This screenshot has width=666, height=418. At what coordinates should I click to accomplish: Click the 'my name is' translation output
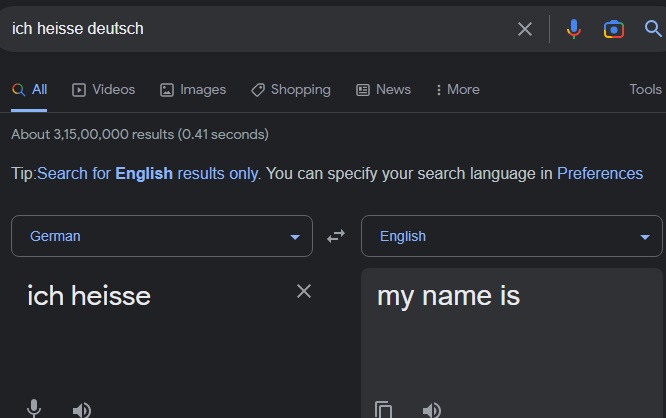[x=449, y=296]
